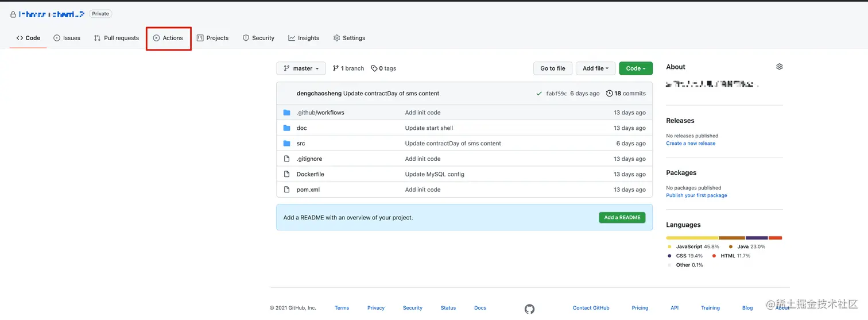Click the lock icon beside repository name
This screenshot has height=320, width=868.
13,14
